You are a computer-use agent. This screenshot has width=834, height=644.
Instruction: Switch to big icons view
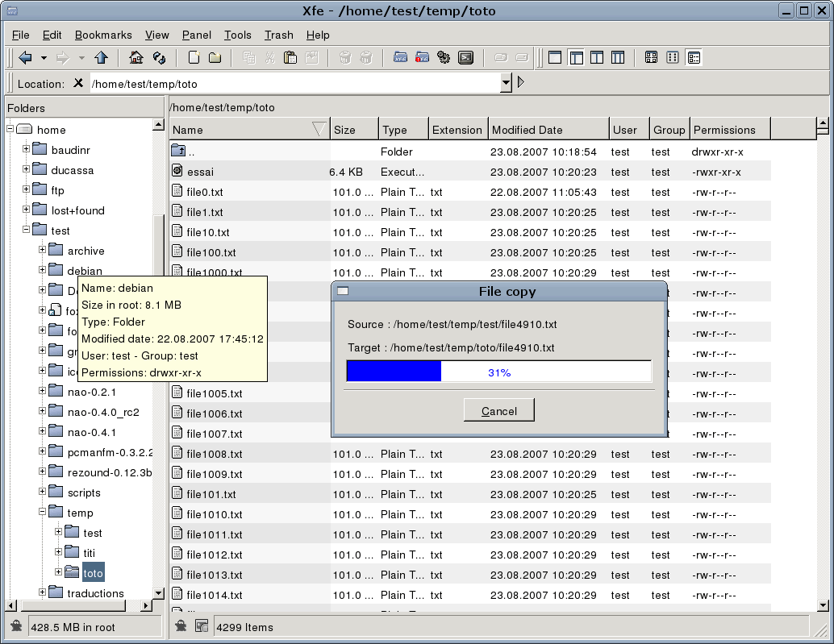pos(651,57)
